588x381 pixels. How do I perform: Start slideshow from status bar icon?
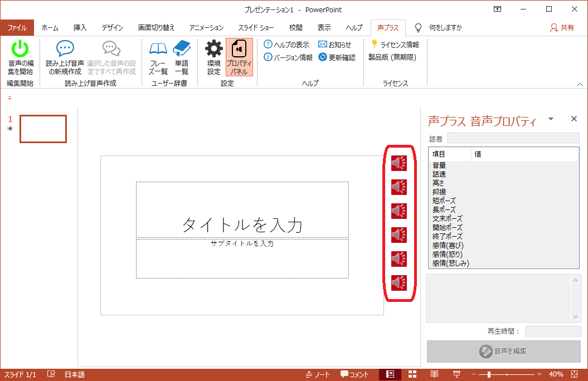tap(456, 374)
